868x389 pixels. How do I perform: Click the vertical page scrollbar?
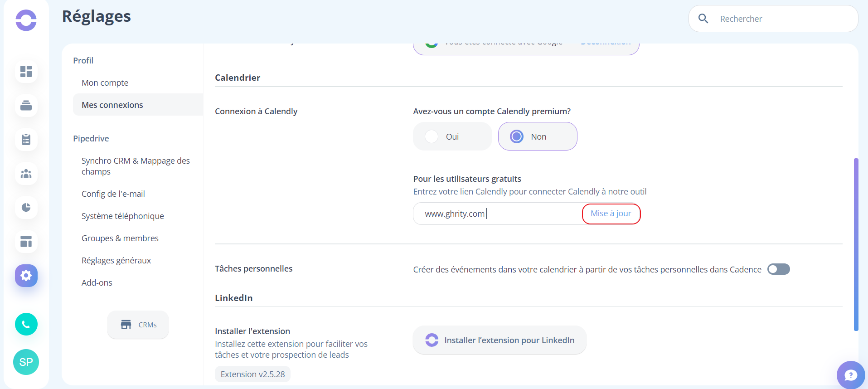(856, 244)
